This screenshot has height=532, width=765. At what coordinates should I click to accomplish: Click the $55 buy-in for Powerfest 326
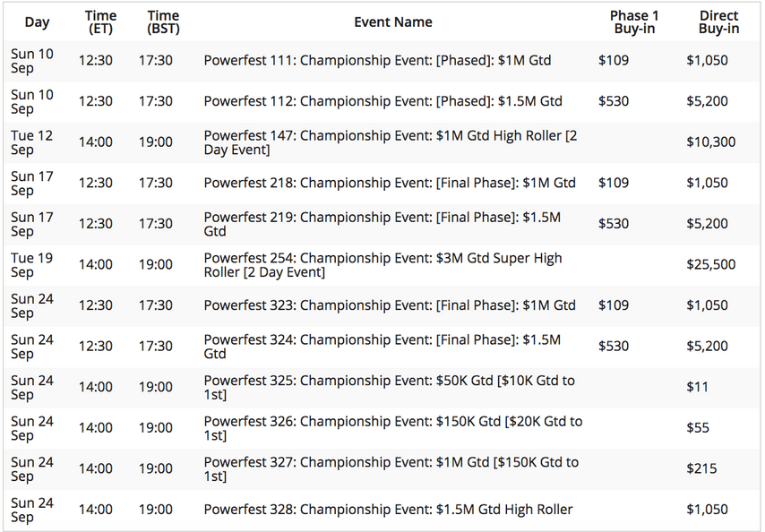click(x=698, y=428)
